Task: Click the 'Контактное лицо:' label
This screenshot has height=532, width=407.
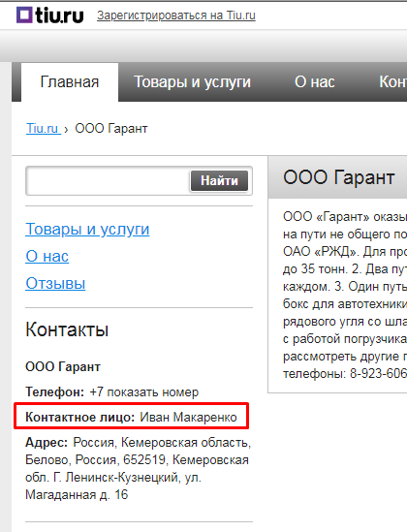Action: click(80, 417)
